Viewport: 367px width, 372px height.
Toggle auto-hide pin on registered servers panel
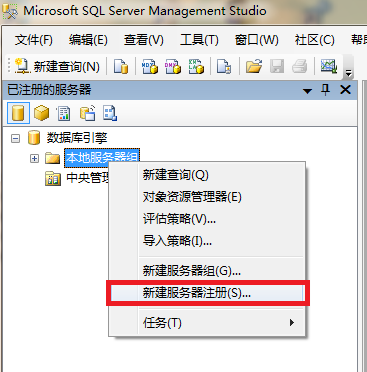326,90
